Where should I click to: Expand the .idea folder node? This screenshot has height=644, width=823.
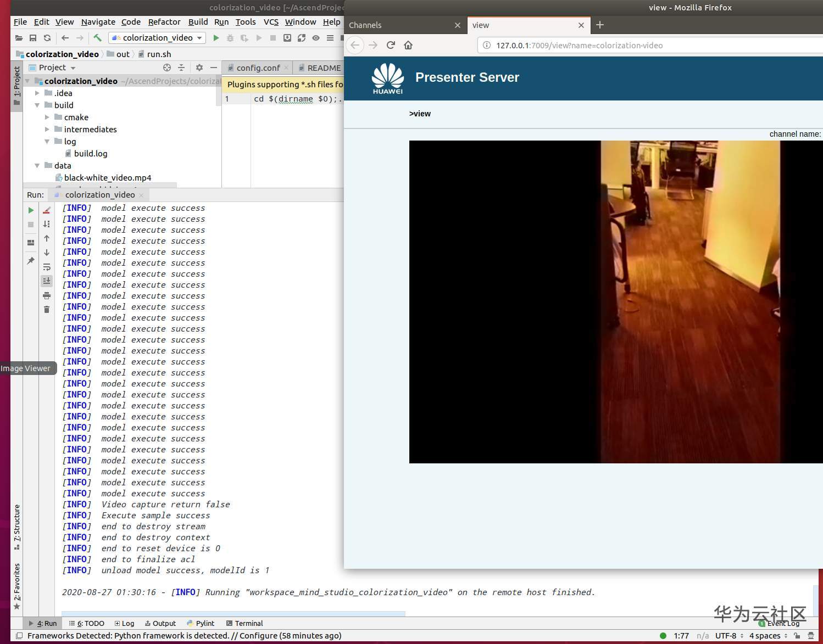pyautogui.click(x=37, y=93)
